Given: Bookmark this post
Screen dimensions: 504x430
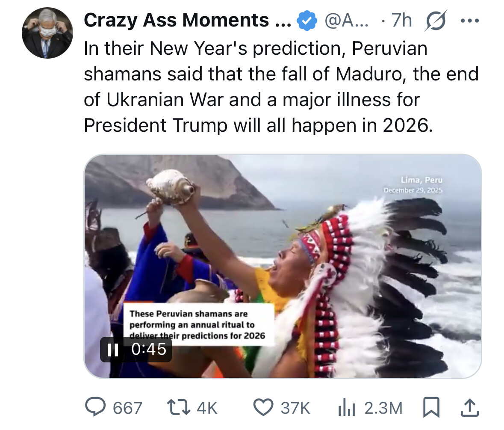Looking at the screenshot, I should (x=431, y=408).
